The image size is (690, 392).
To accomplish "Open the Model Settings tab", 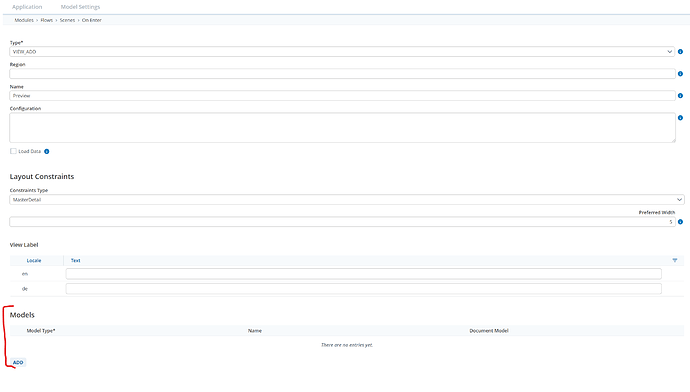I will coord(80,7).
